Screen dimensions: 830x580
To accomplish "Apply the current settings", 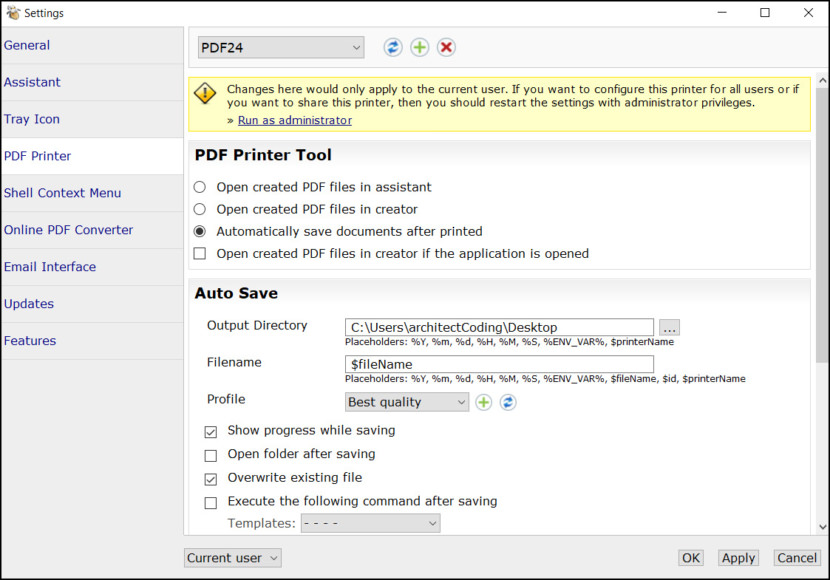I will point(738,557).
